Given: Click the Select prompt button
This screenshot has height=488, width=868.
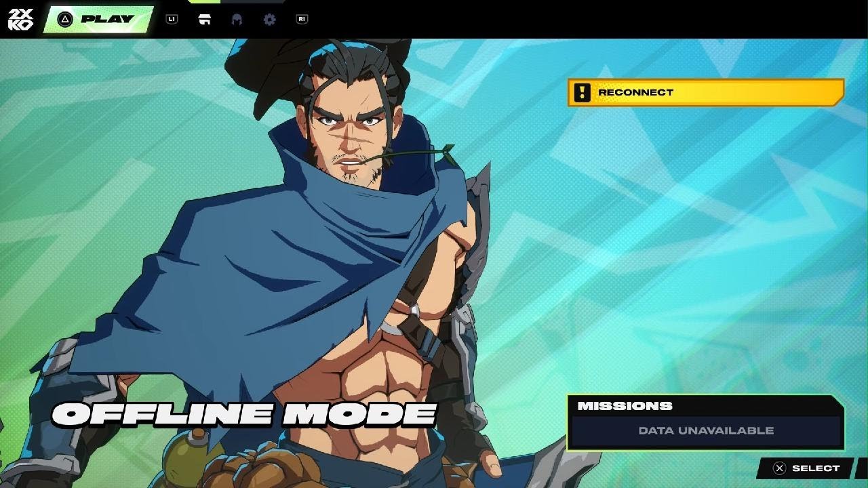Looking at the screenshot, I should tap(806, 468).
